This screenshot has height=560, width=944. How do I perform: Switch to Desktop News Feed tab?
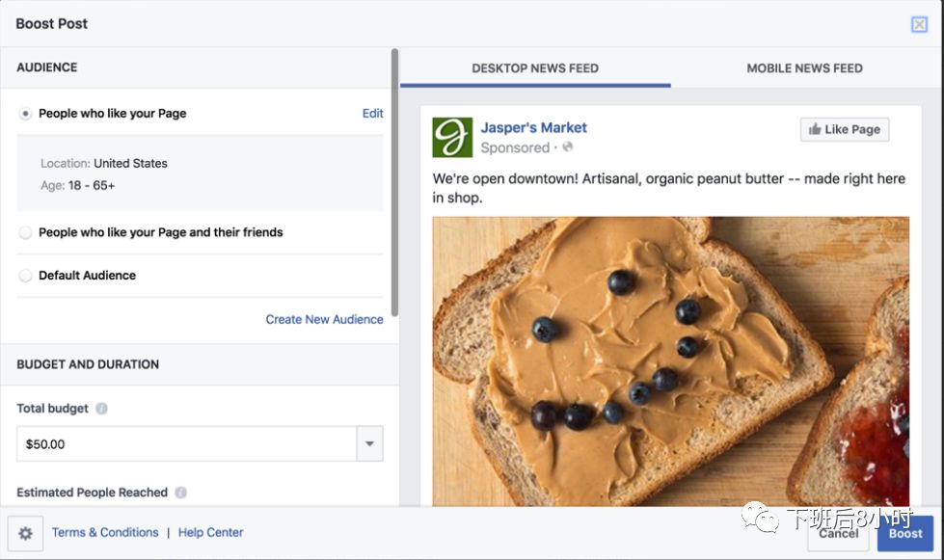[x=535, y=68]
